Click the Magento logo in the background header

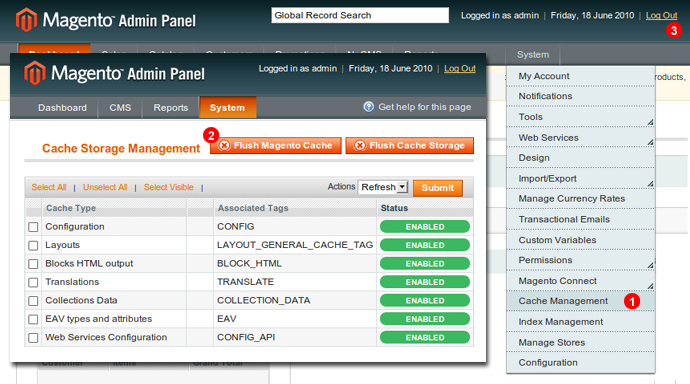click(106, 20)
